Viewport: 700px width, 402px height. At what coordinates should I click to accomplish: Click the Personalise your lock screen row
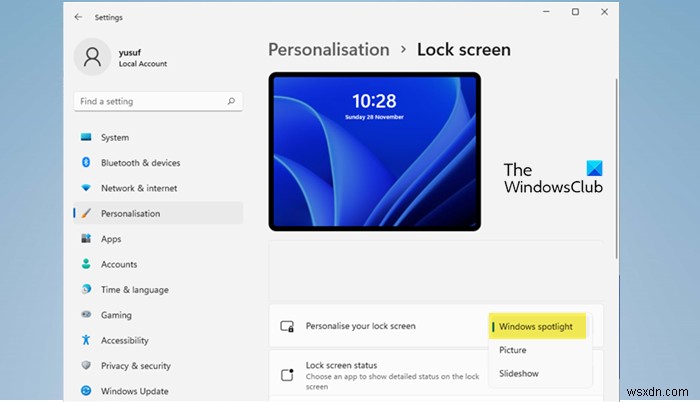pos(436,326)
